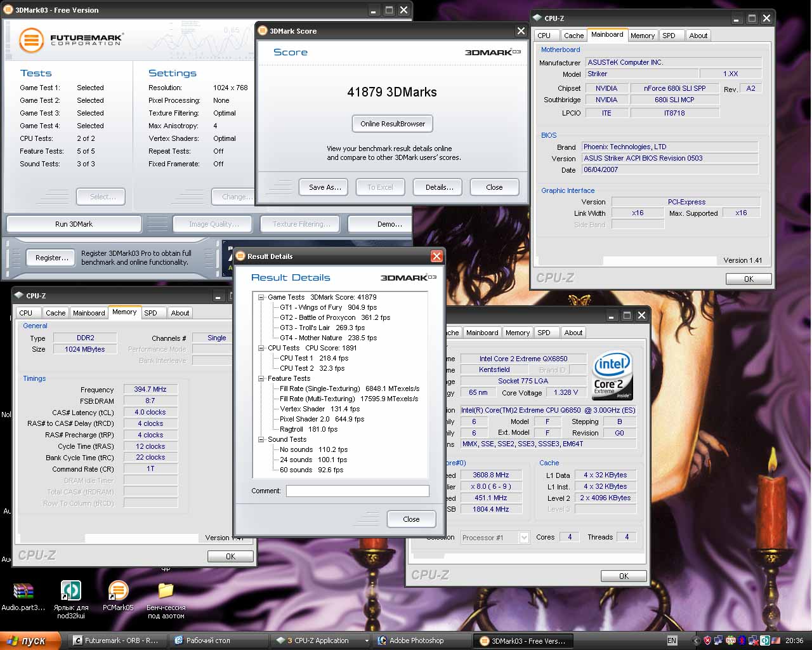Open the Processor #1 selection dropdown

click(x=524, y=538)
